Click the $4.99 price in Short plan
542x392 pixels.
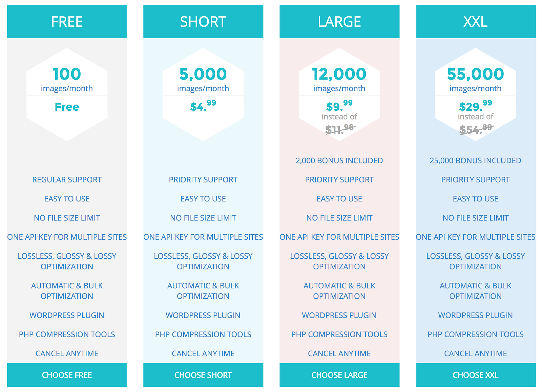tap(203, 106)
